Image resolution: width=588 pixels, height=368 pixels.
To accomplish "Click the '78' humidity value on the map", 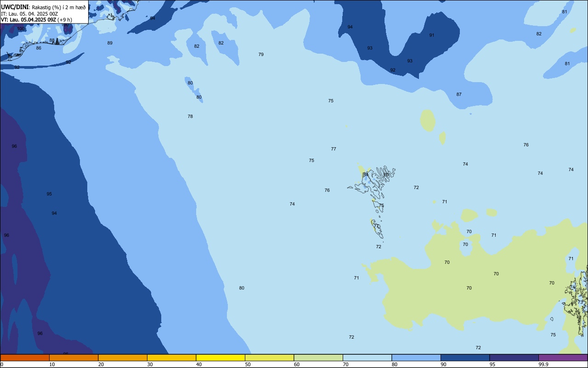I will tap(190, 117).
